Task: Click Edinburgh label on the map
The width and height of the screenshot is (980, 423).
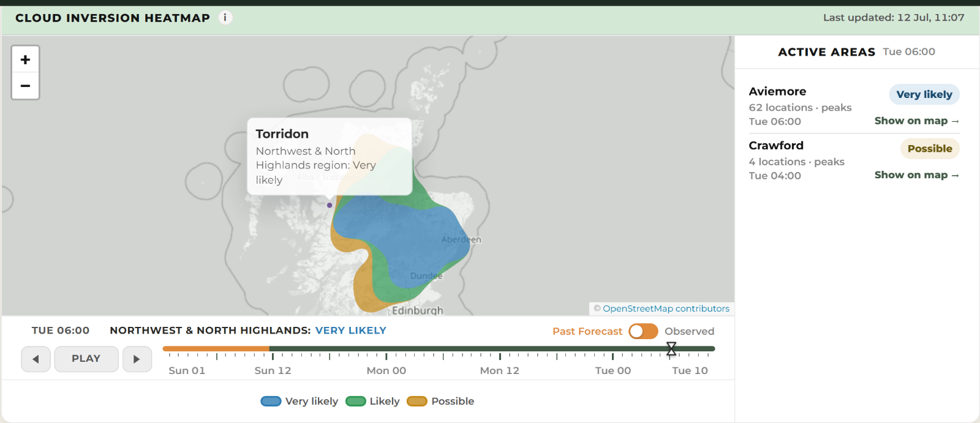Action: [418, 310]
